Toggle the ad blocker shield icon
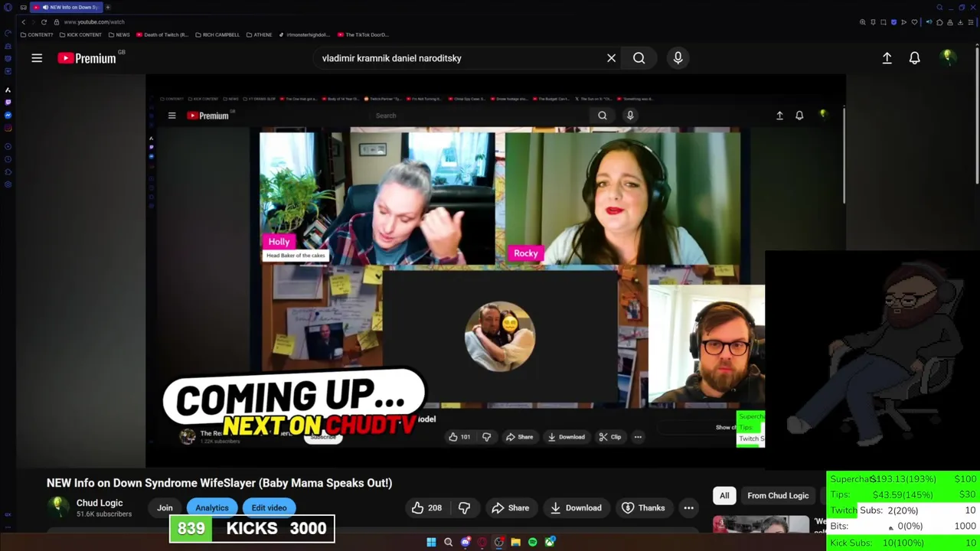980x551 pixels. coord(894,22)
